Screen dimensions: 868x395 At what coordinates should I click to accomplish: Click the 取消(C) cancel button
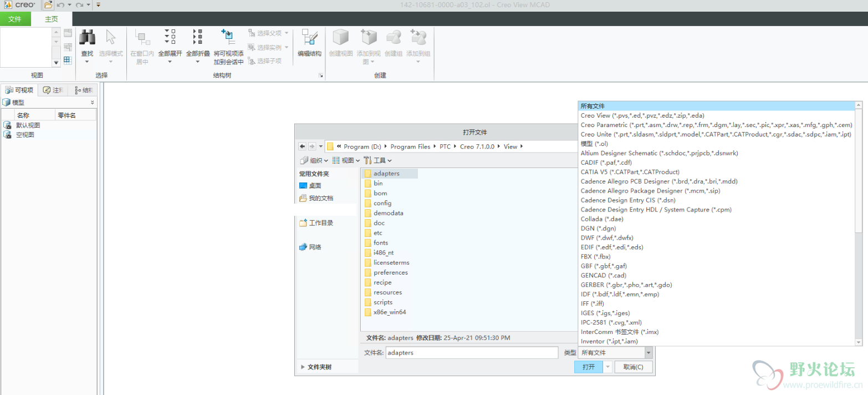tap(633, 367)
